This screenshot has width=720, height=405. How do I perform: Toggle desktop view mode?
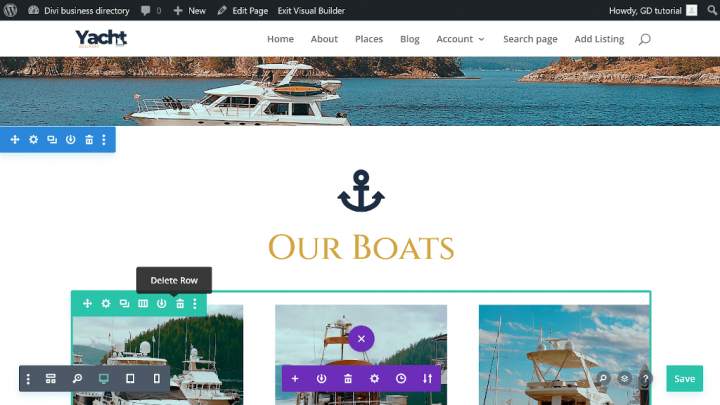click(x=104, y=378)
